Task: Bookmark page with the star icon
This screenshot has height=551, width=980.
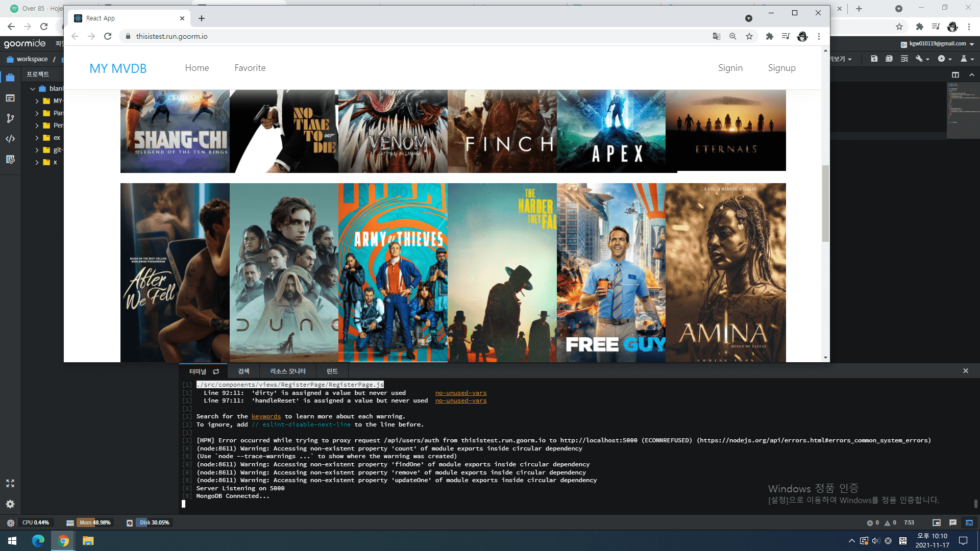Action: (749, 36)
